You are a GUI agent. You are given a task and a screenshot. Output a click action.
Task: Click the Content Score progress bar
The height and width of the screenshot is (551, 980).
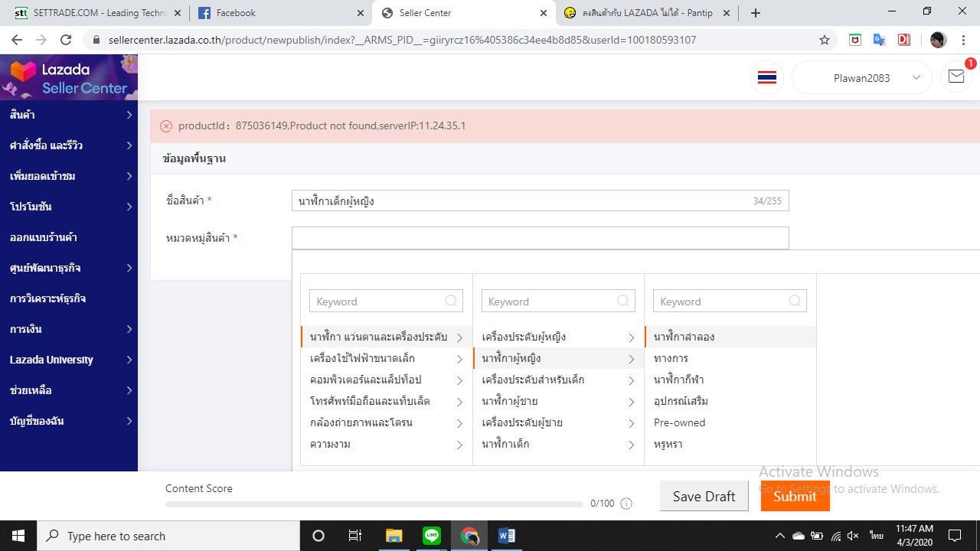coord(374,504)
